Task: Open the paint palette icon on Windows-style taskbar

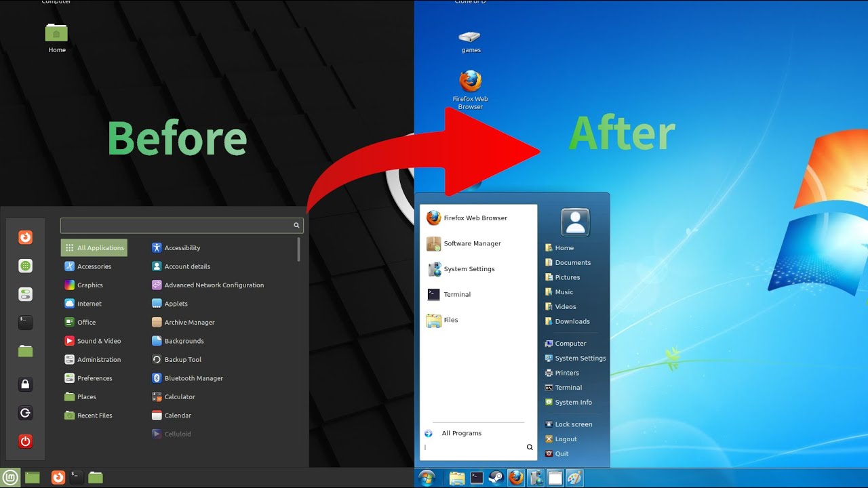Action: tap(574, 478)
